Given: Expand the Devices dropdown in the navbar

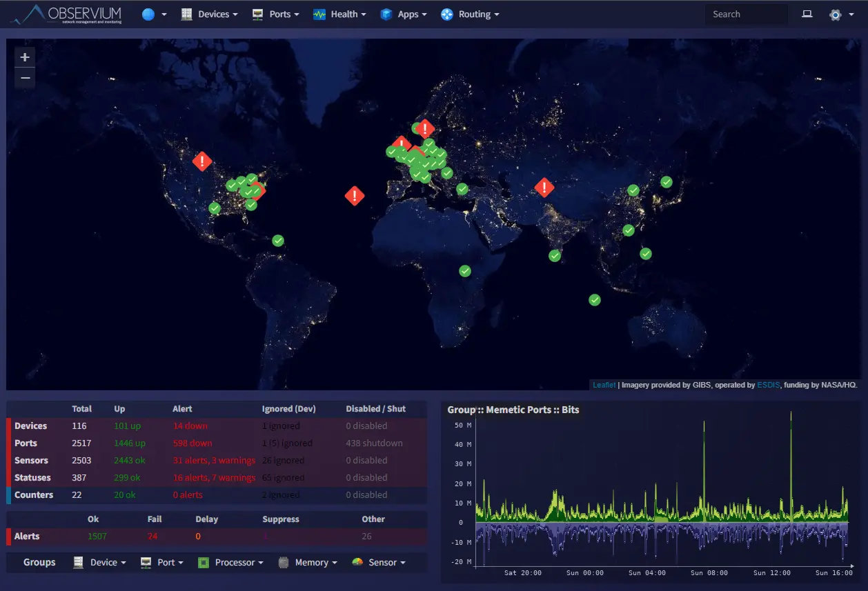Looking at the screenshot, I should tap(209, 14).
